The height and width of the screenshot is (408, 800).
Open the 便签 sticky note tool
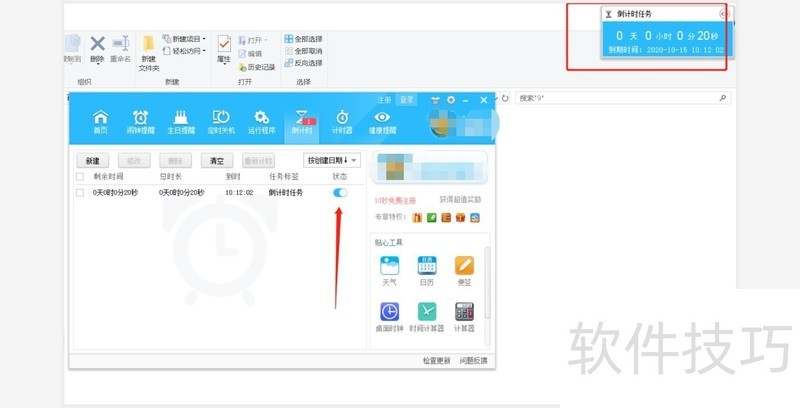[464, 271]
